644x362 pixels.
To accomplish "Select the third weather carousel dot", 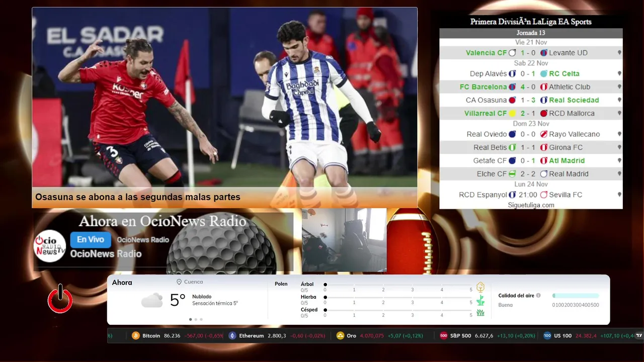I will (201, 319).
